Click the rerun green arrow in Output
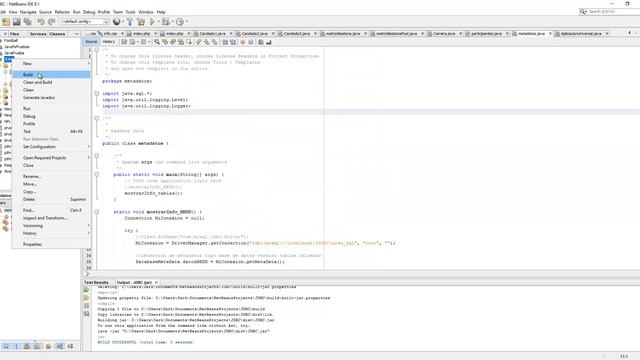This screenshot has height=360, width=640. click(86, 290)
